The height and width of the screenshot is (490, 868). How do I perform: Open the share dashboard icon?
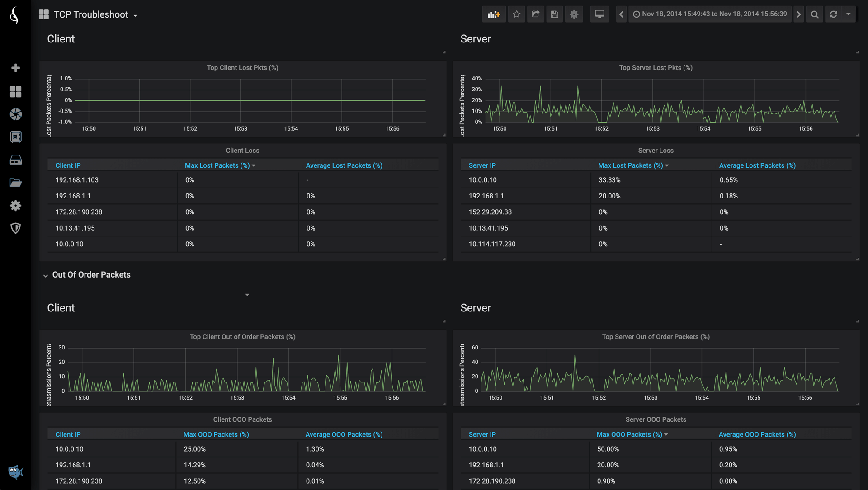click(536, 14)
